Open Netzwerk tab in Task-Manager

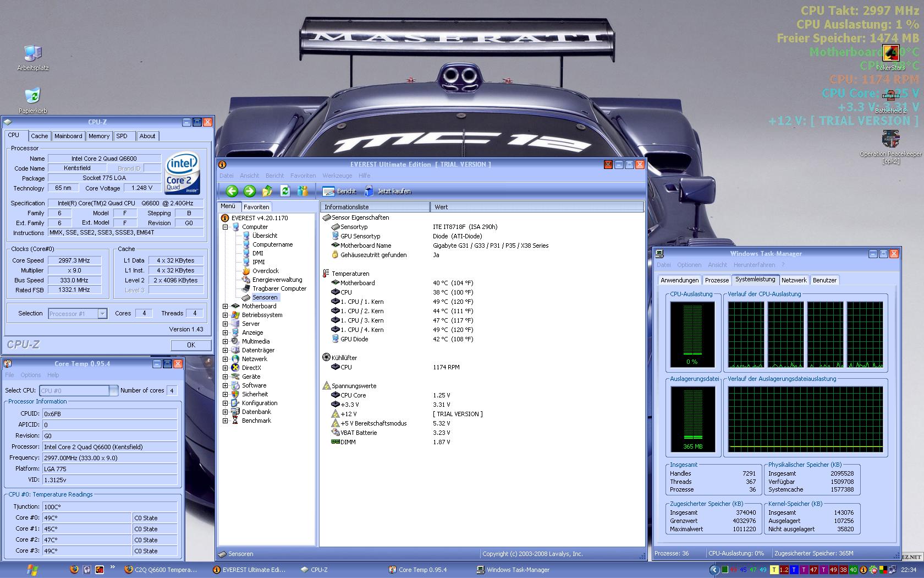pyautogui.click(x=794, y=280)
